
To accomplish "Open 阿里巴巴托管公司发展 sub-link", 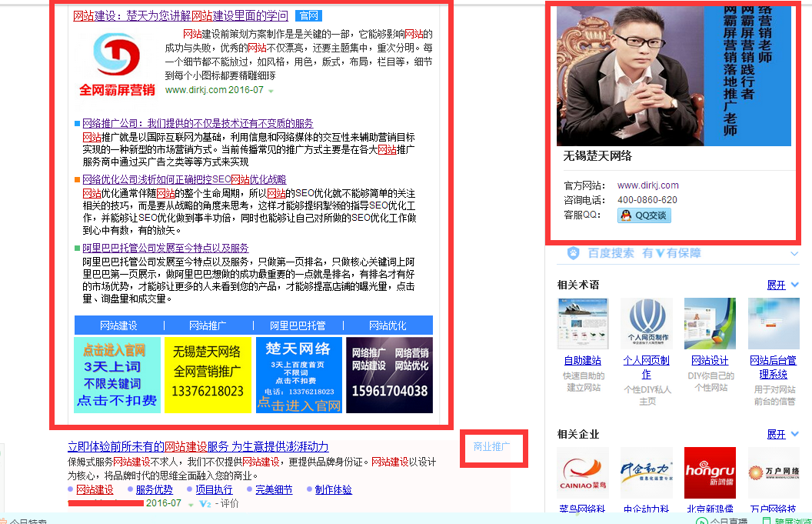I will 166,248.
